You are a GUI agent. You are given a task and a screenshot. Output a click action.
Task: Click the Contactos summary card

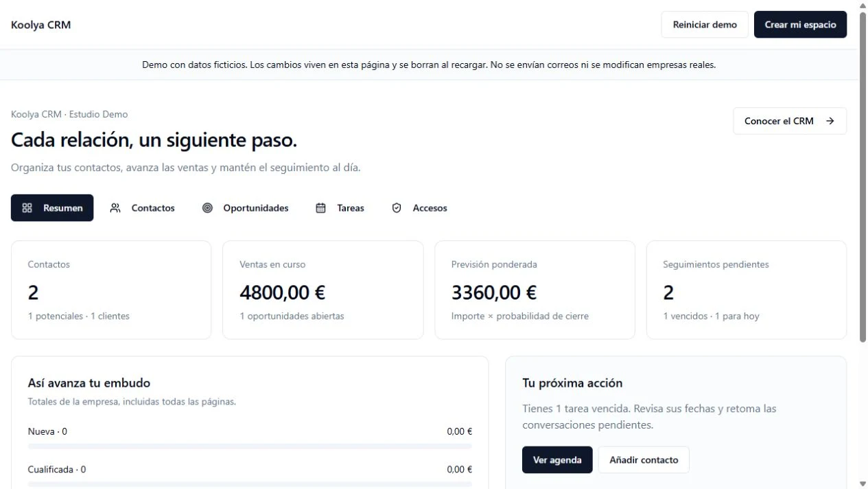111,290
